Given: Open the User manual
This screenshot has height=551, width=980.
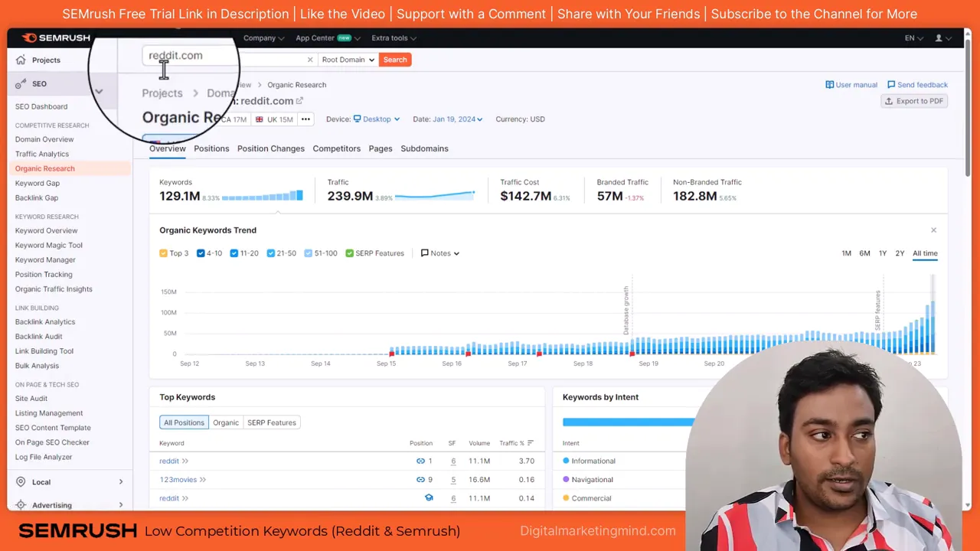Looking at the screenshot, I should coord(850,84).
